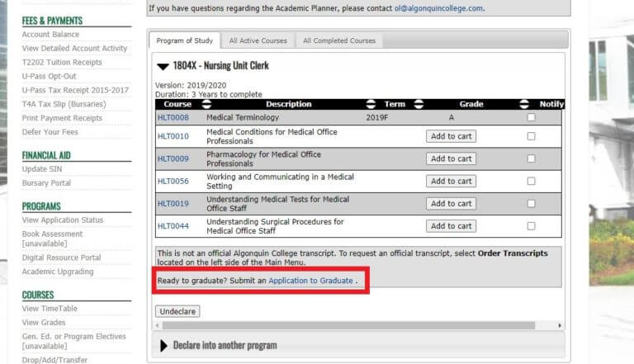Open the Application to Graduate link

tap(310, 281)
